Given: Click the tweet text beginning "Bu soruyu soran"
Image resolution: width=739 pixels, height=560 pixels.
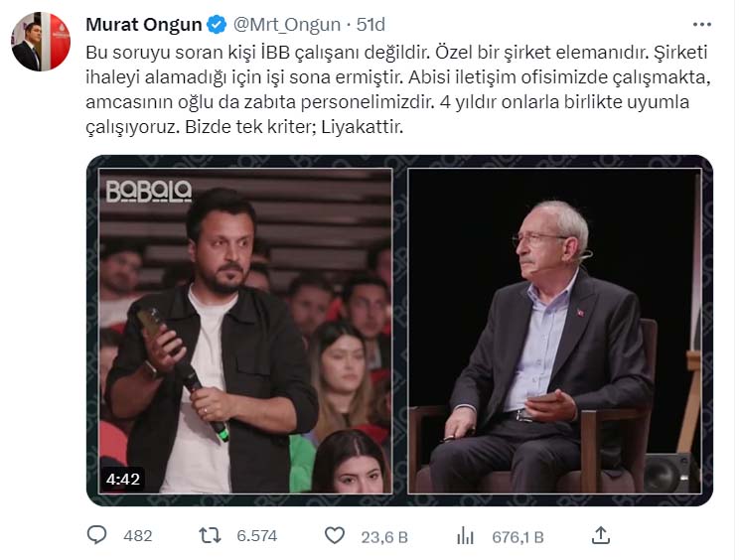Looking at the screenshot, I should [x=397, y=89].
